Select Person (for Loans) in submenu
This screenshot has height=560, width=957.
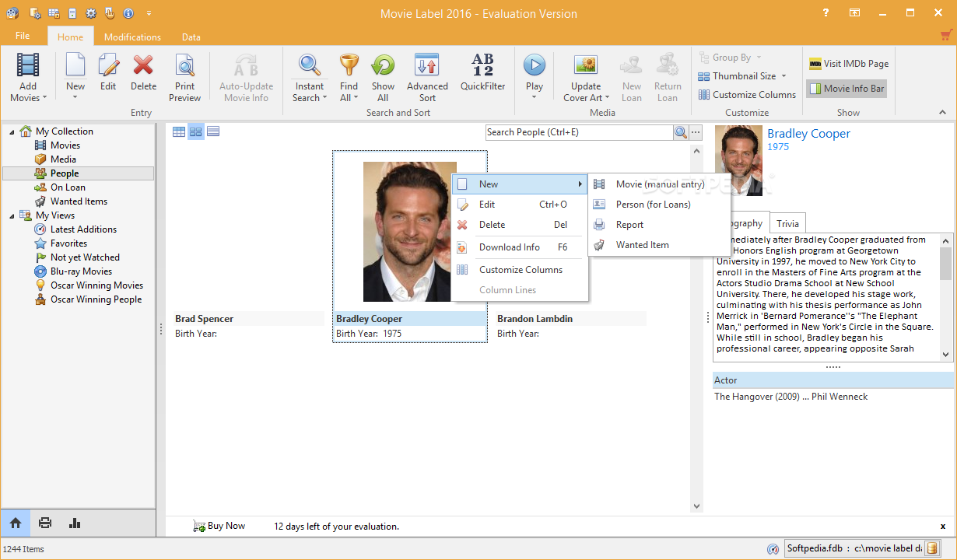click(x=659, y=205)
